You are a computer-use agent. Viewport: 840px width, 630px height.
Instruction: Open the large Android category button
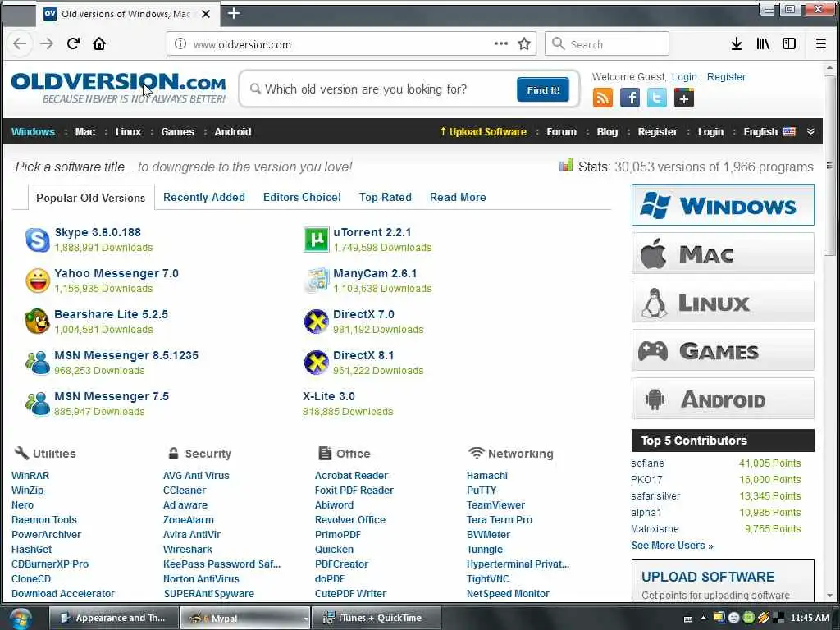pos(723,399)
